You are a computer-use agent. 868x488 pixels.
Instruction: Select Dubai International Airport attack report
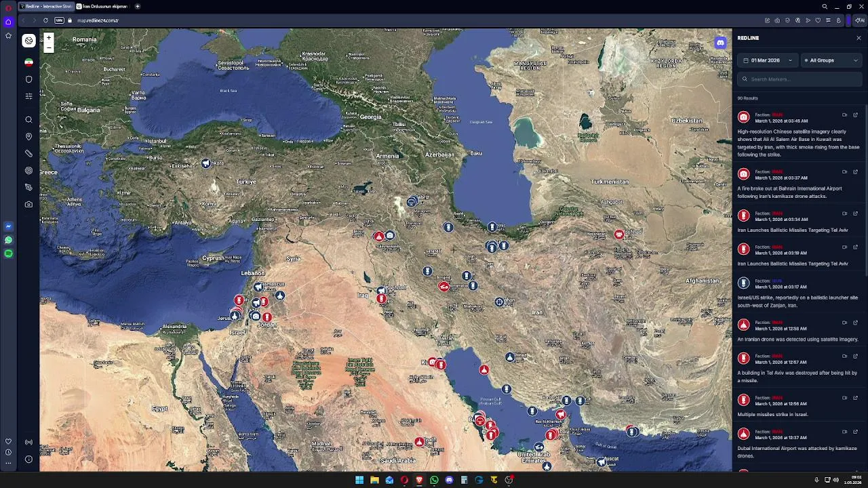798,443
